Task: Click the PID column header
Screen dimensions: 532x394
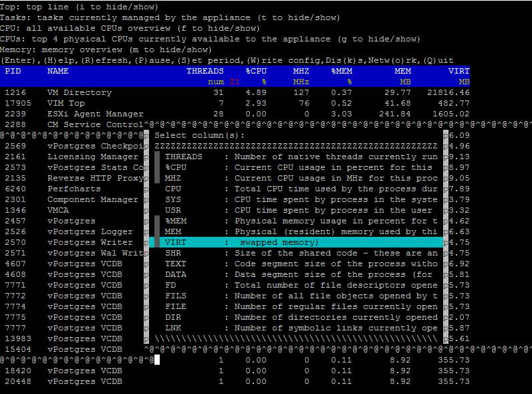Action: [x=13, y=71]
